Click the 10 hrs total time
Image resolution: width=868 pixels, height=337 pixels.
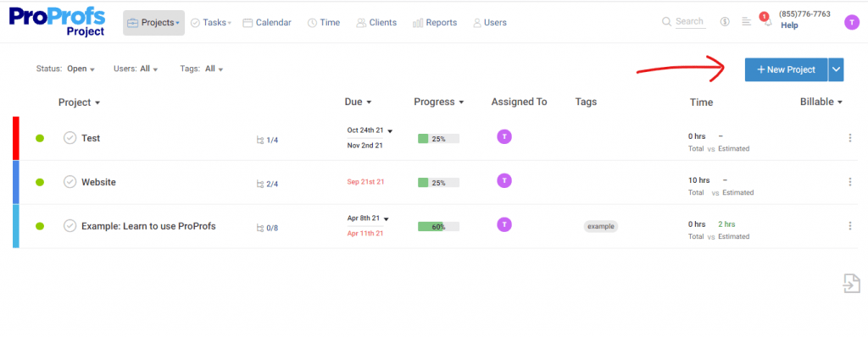pos(698,180)
